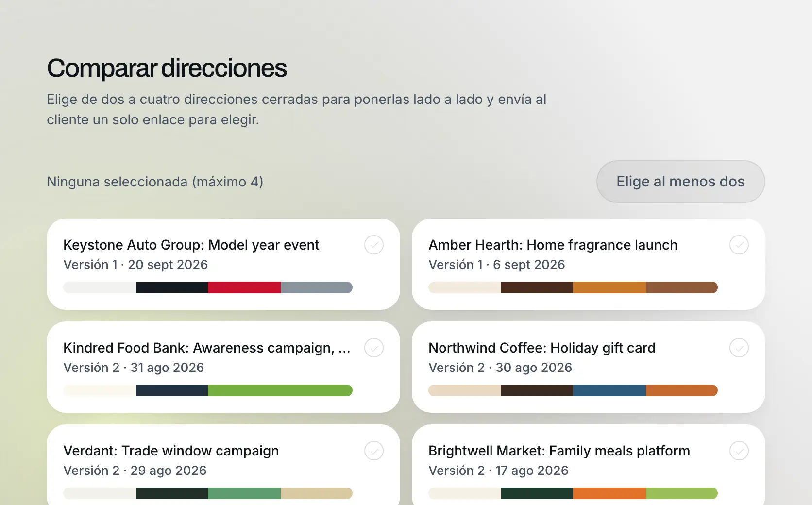Click the light green swatch in Brightwell Market palette
The height and width of the screenshot is (505, 812).
682,493
